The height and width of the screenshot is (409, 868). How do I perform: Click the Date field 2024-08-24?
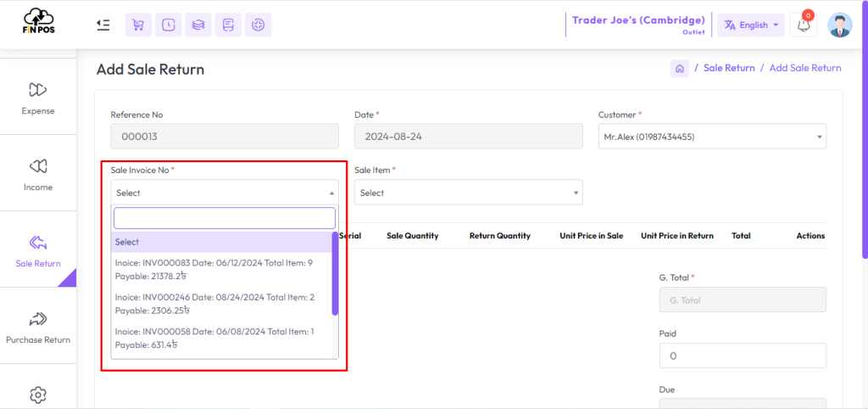(468, 137)
